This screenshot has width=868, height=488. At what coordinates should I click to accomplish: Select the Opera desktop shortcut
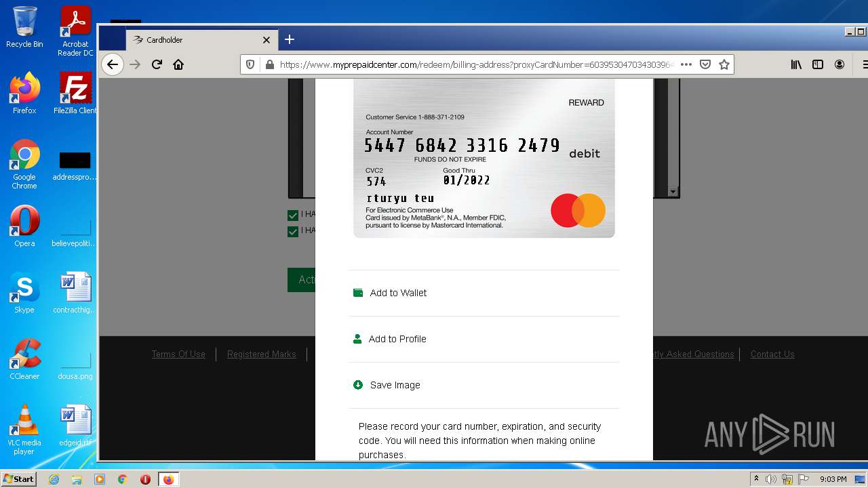(24, 226)
